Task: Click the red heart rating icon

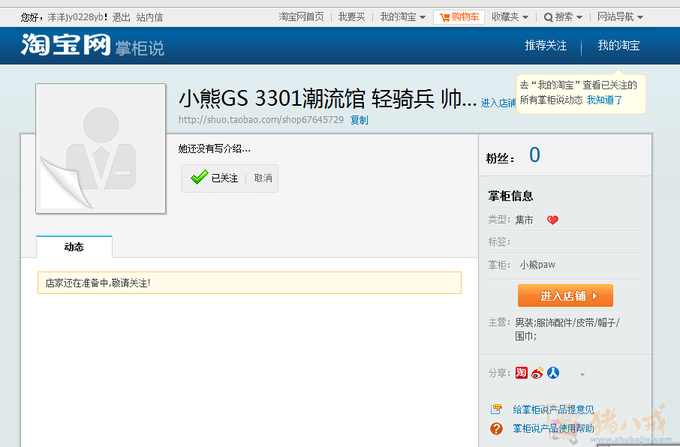Action: click(x=552, y=220)
